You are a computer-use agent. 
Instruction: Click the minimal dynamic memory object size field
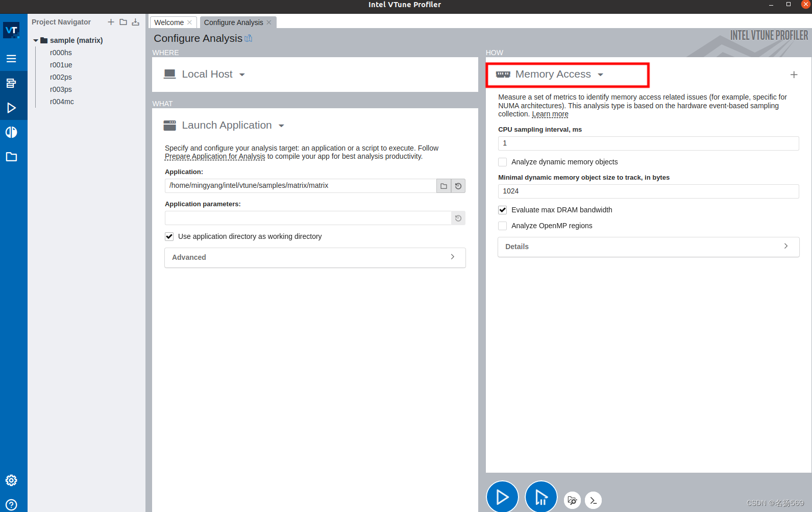click(x=648, y=191)
